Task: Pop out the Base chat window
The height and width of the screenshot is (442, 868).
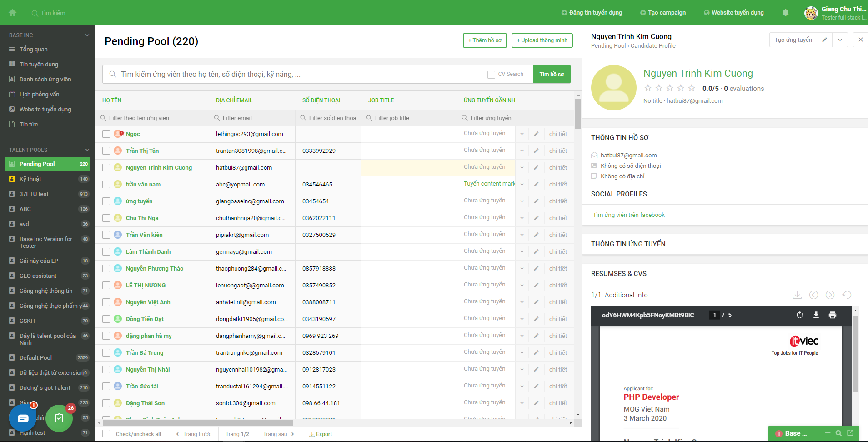Action: tap(850, 433)
